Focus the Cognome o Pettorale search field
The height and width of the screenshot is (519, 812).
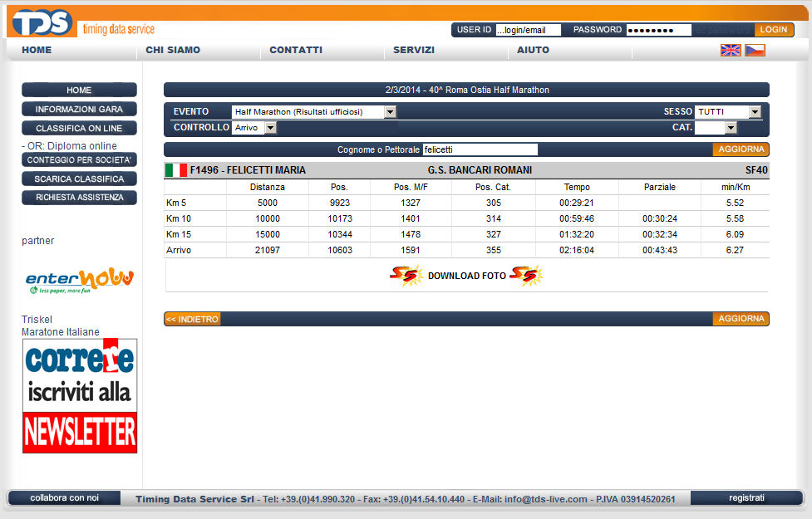click(x=480, y=149)
